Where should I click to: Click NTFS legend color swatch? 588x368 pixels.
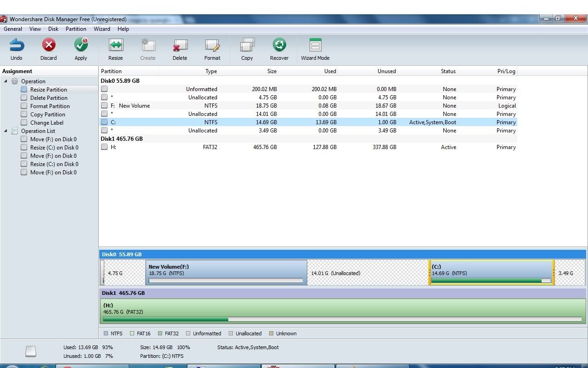point(106,333)
